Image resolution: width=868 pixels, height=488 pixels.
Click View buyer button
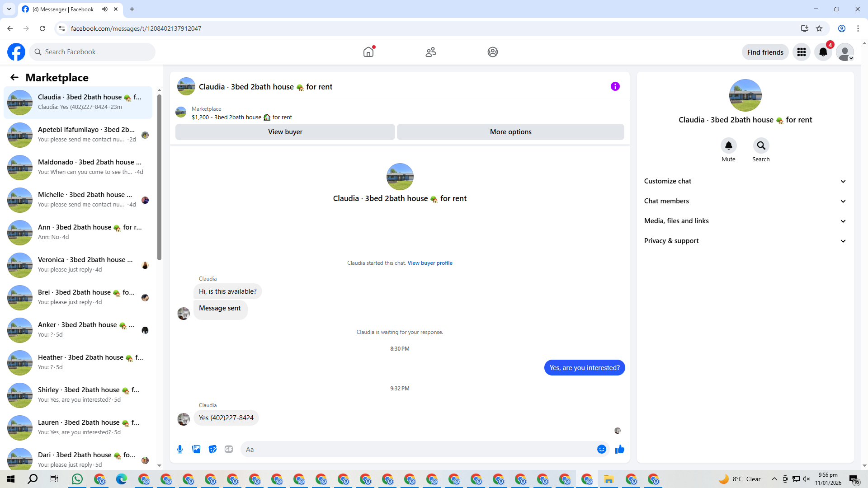click(x=285, y=132)
